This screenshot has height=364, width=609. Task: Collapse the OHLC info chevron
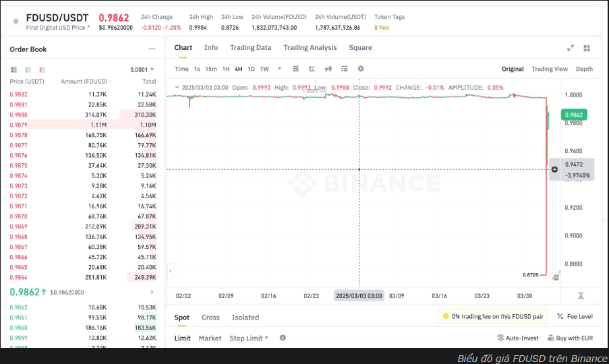(x=177, y=88)
